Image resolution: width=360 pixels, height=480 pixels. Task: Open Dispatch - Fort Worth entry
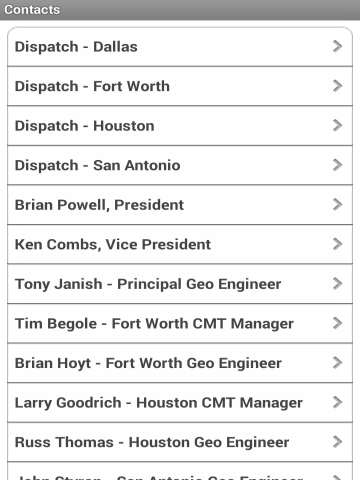[180, 86]
